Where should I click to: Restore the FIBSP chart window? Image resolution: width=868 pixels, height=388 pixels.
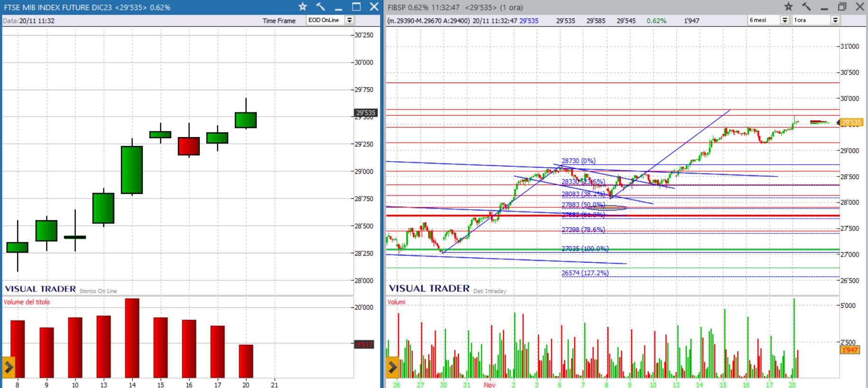[842, 7]
